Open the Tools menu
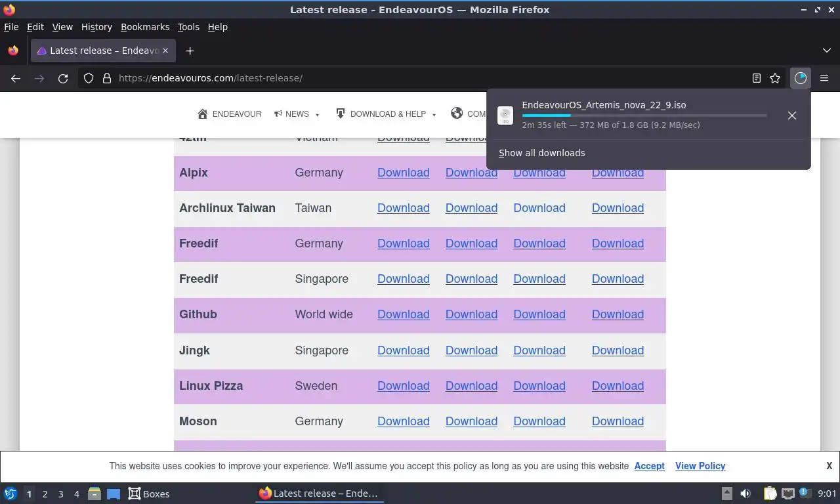This screenshot has width=840, height=504. pyautogui.click(x=188, y=27)
